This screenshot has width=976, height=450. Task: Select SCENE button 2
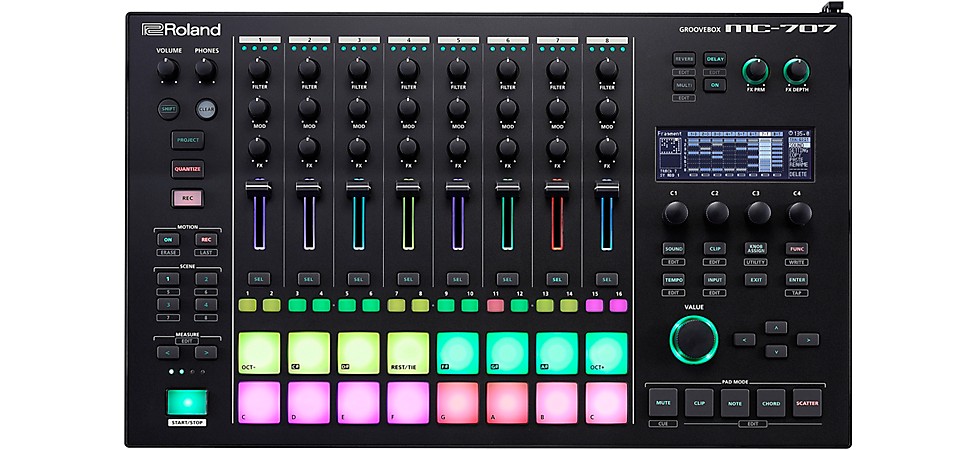pos(206,279)
